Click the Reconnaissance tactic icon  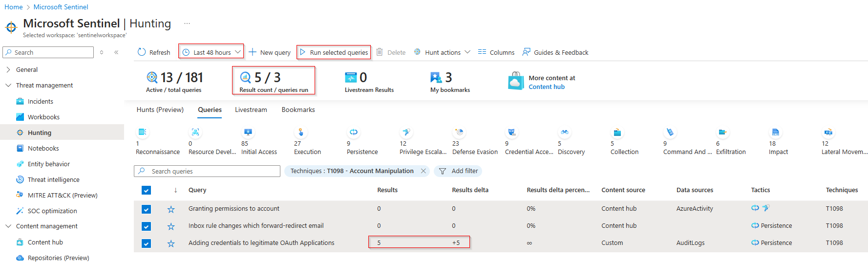click(142, 132)
